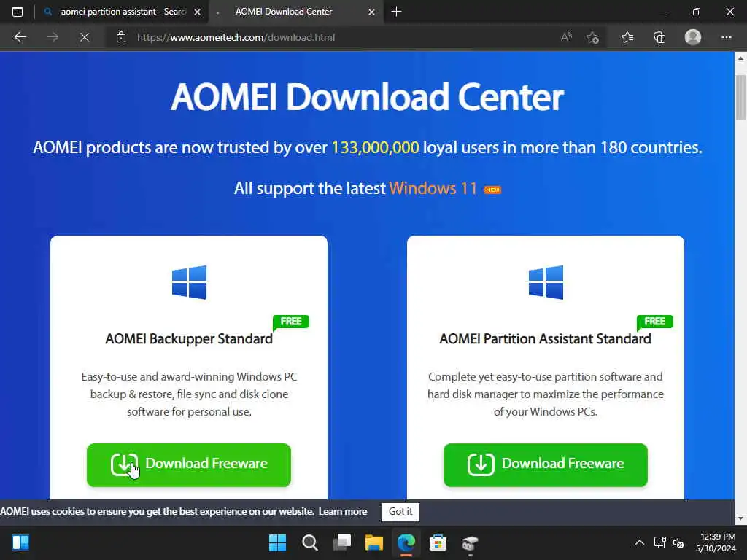The height and width of the screenshot is (560, 747).
Task: Expand the hidden system tray icons chevron
Action: tap(639, 542)
